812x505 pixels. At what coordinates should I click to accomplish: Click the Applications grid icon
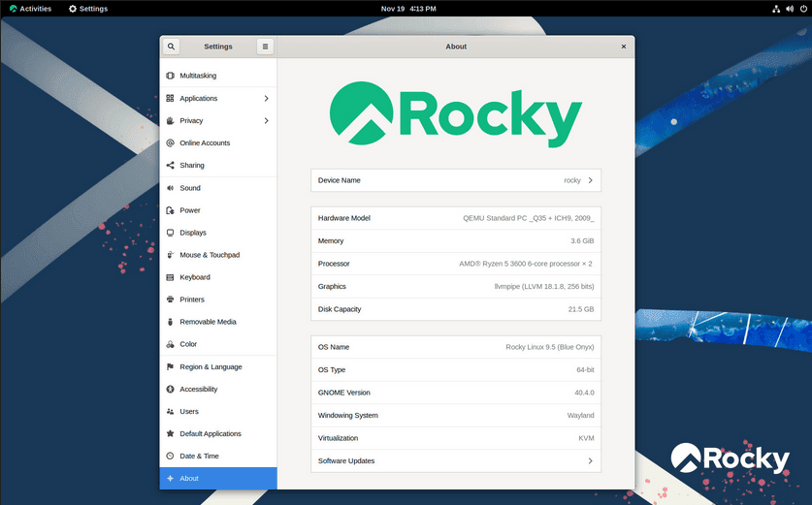(x=170, y=98)
